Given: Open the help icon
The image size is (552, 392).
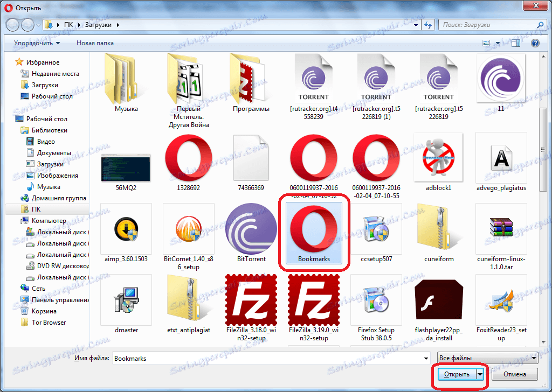Looking at the screenshot, I should coord(535,43).
